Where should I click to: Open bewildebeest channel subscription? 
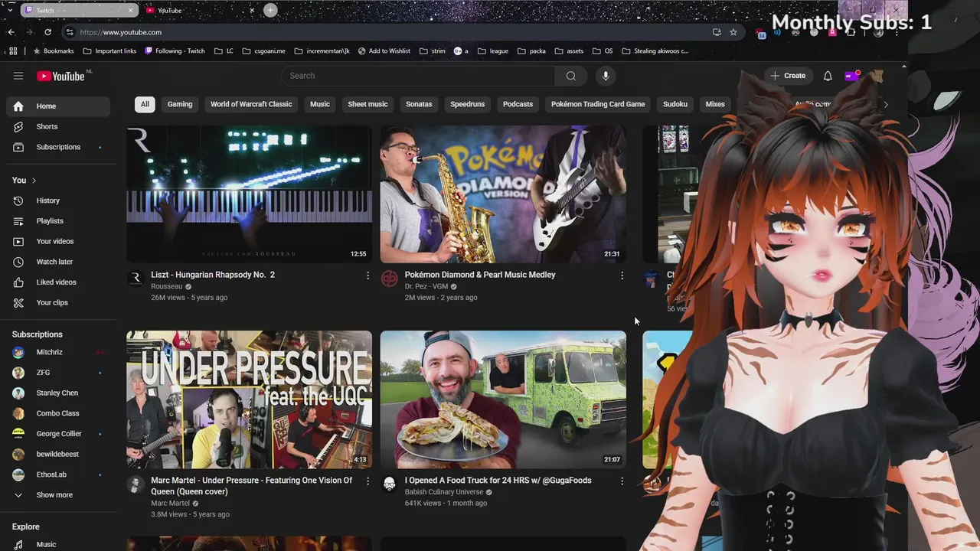pos(58,454)
